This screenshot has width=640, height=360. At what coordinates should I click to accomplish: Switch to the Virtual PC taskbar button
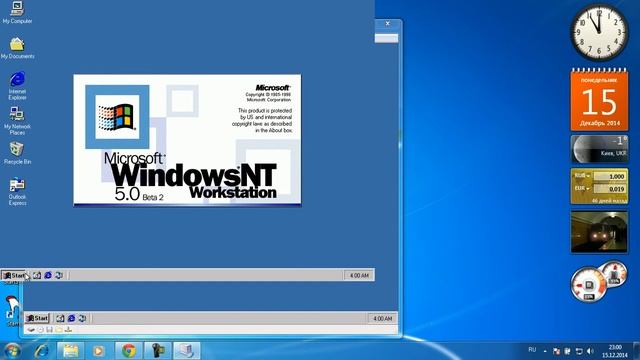[x=187, y=351]
